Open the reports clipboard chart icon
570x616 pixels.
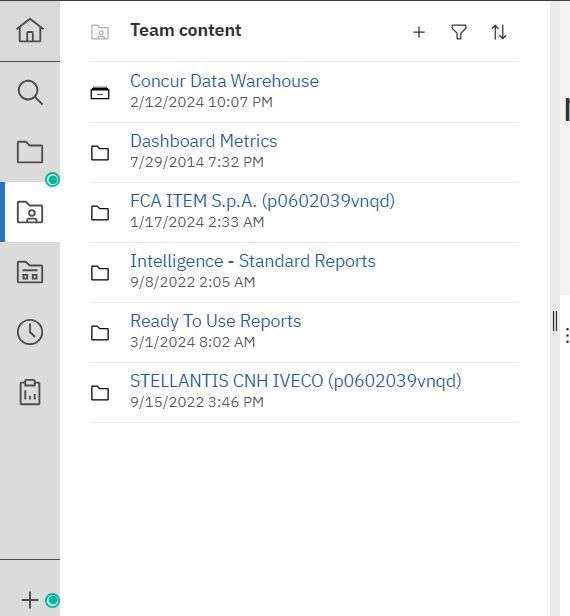point(30,392)
